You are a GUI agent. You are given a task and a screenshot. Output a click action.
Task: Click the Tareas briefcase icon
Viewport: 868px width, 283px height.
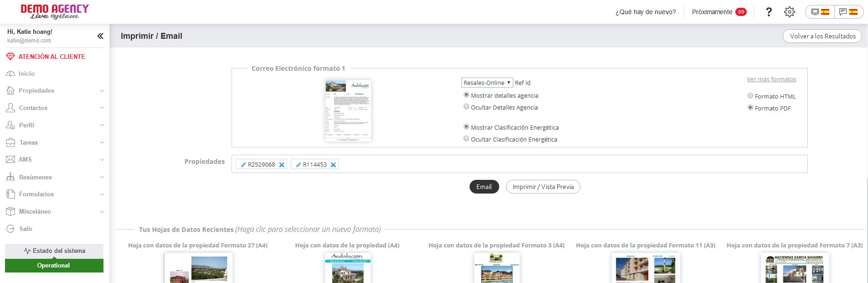[10, 142]
